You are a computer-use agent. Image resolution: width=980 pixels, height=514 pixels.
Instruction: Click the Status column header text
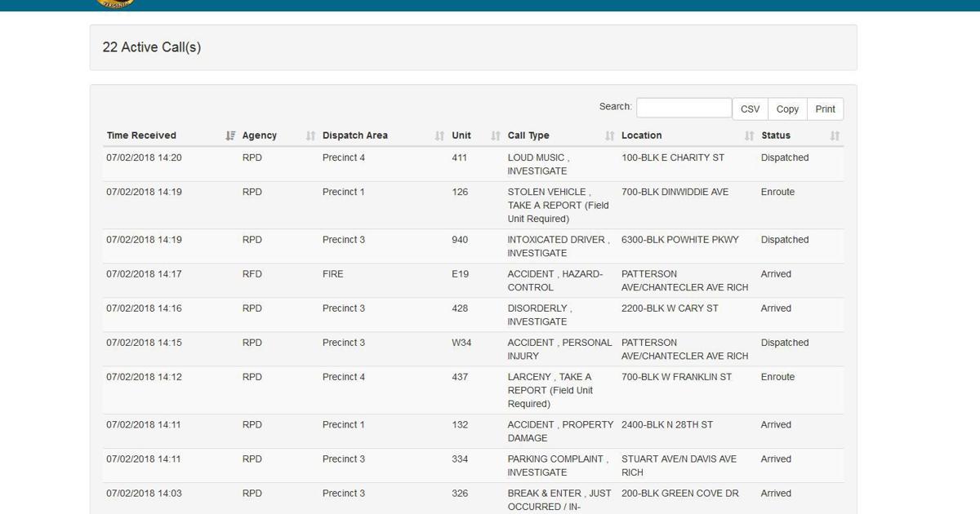[x=776, y=135]
